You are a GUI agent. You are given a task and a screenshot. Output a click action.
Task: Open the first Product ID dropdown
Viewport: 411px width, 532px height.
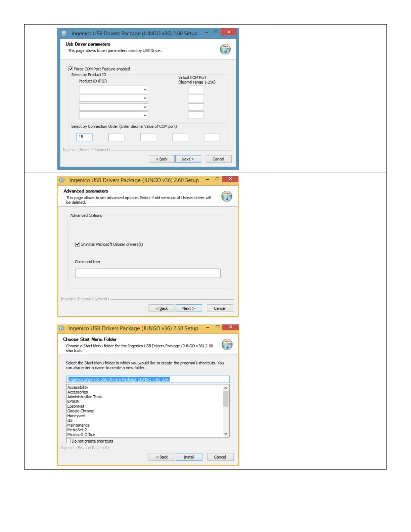click(x=113, y=89)
